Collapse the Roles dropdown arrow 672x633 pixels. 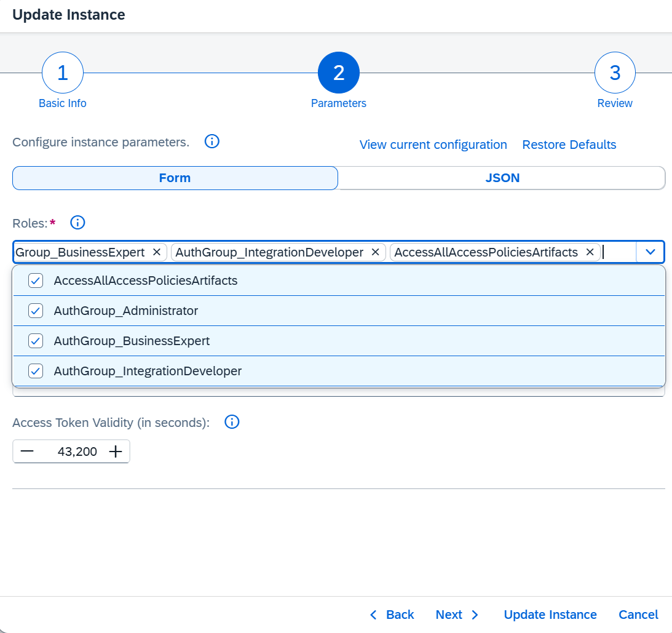[x=650, y=252]
